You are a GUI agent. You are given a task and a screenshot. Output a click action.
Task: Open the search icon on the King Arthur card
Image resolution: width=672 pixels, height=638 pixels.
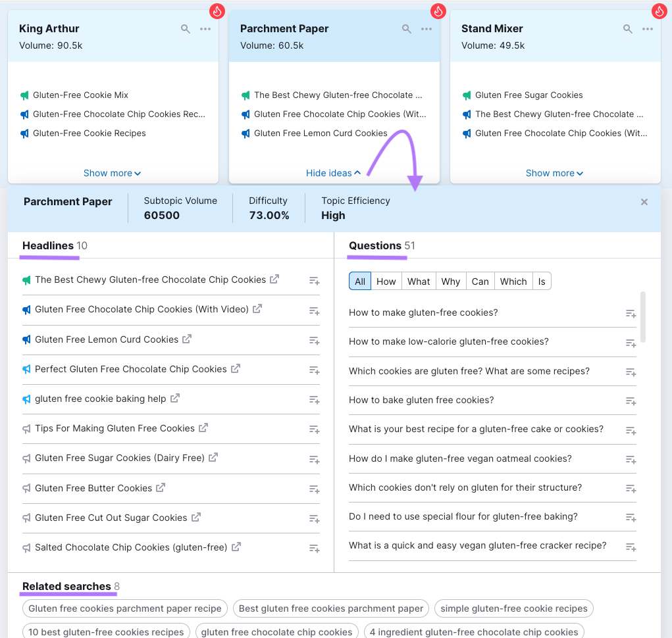[185, 29]
